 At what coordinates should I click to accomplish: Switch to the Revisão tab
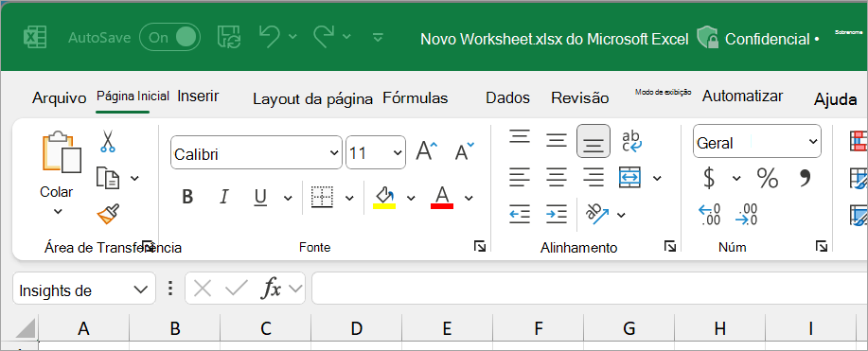coord(579,98)
